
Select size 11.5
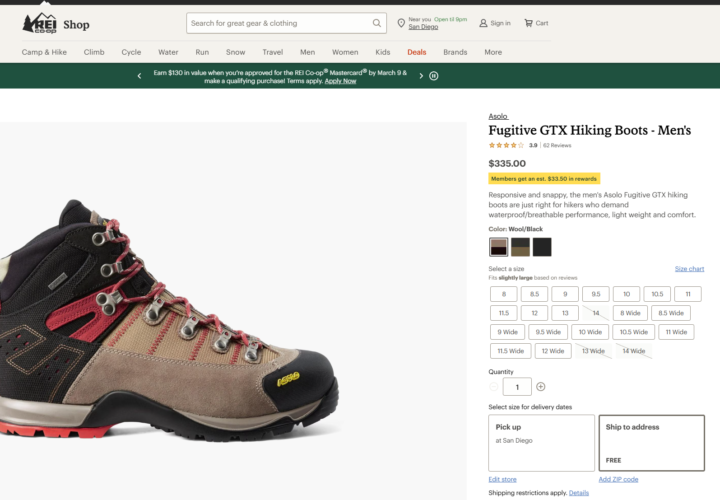[x=504, y=313]
